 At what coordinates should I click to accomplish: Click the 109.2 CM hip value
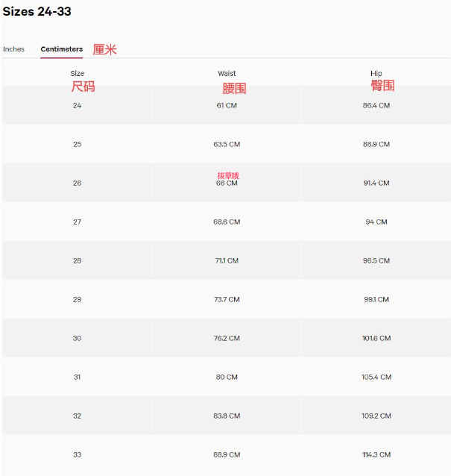pyautogui.click(x=376, y=416)
